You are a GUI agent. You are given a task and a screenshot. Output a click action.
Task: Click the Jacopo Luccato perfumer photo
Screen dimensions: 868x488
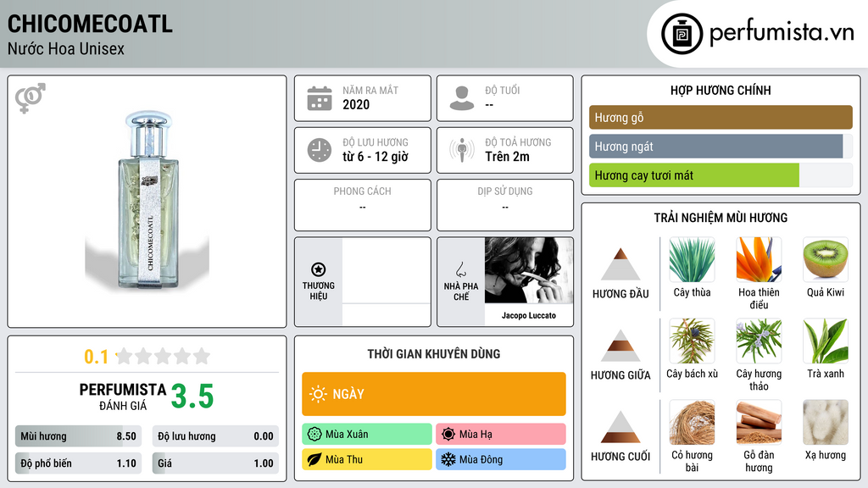[x=529, y=270]
